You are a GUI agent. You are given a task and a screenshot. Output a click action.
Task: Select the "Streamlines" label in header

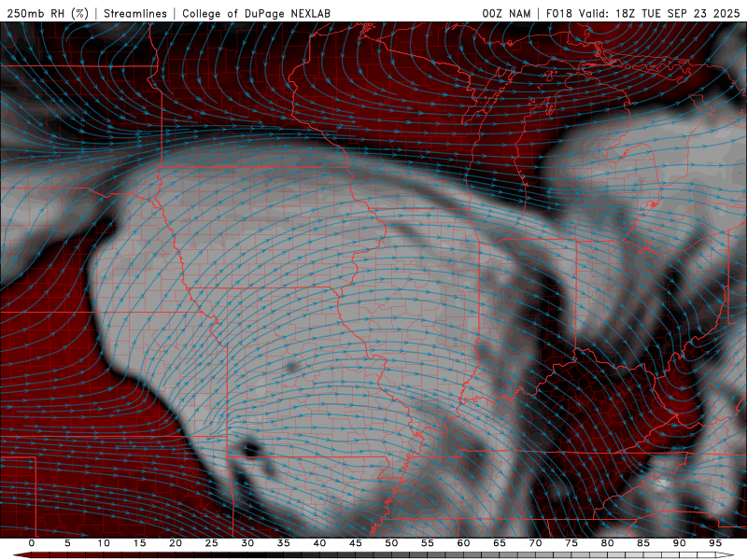(x=135, y=13)
